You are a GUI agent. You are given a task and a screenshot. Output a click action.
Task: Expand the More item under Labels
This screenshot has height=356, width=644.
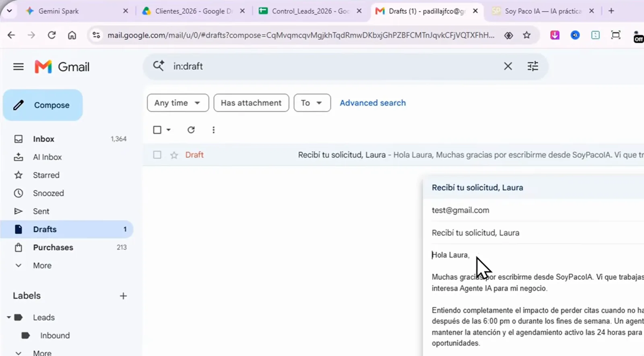pyautogui.click(x=42, y=353)
